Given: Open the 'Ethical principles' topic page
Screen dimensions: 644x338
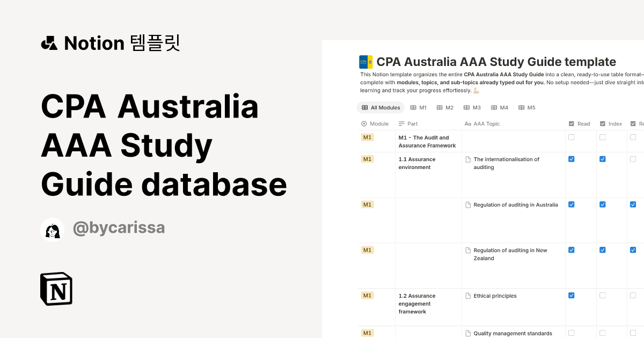Looking at the screenshot, I should pyautogui.click(x=495, y=296).
